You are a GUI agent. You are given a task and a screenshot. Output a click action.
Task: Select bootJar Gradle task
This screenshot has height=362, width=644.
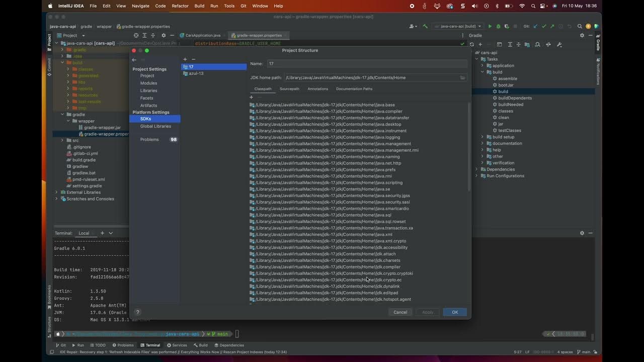(x=506, y=85)
